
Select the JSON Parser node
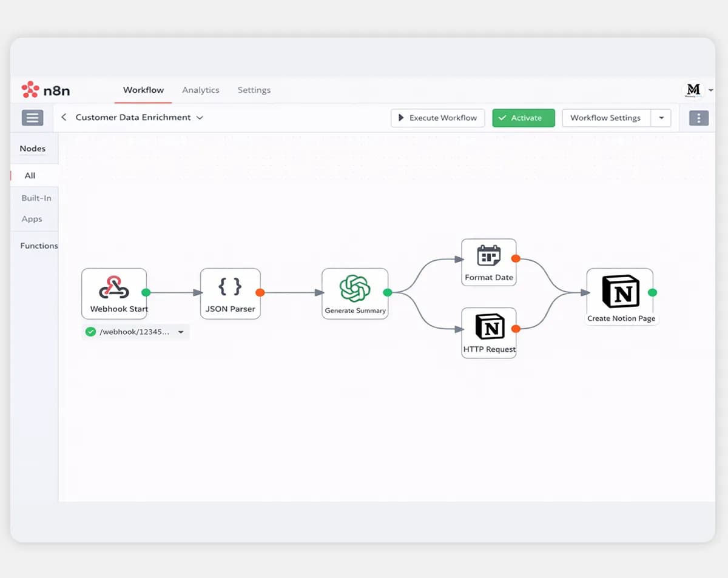click(x=231, y=294)
